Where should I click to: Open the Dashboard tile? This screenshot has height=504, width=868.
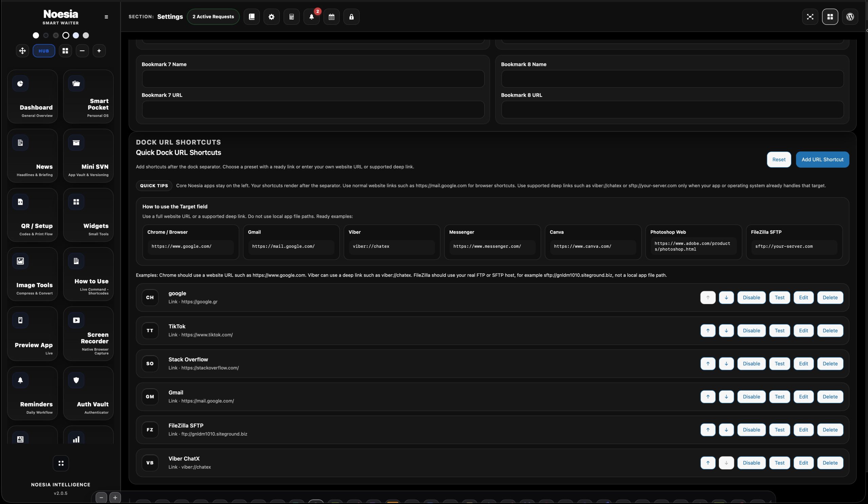click(32, 96)
